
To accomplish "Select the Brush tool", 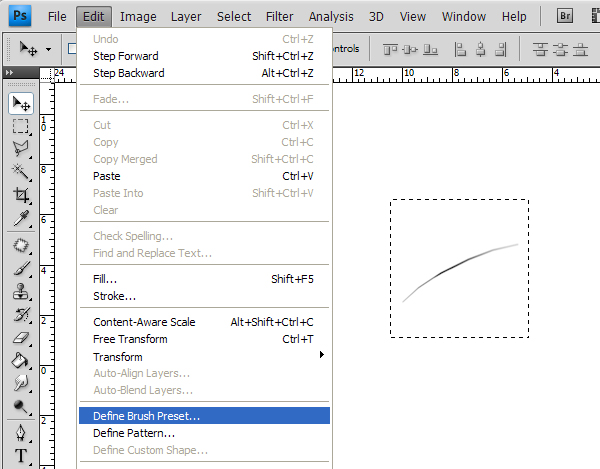I will coord(20,268).
